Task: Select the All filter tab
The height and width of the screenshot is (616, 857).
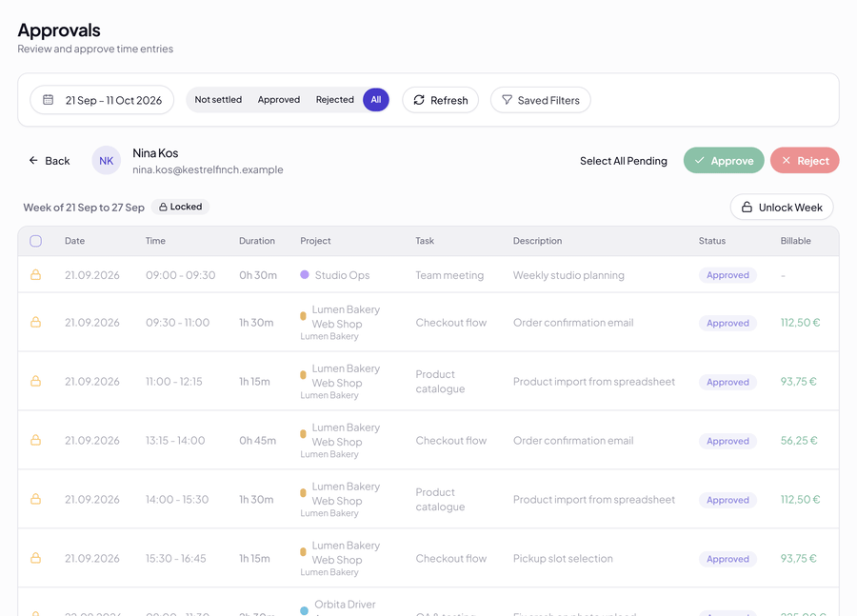Action: tap(376, 99)
